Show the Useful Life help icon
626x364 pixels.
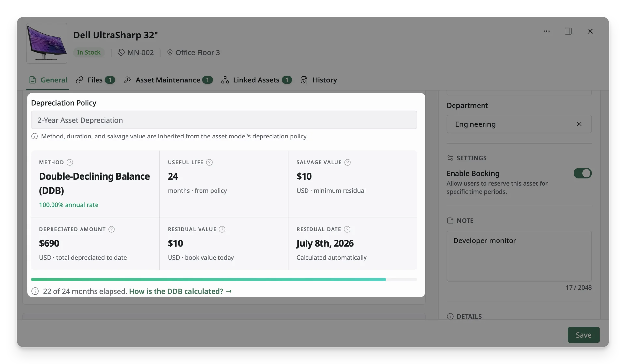click(209, 162)
